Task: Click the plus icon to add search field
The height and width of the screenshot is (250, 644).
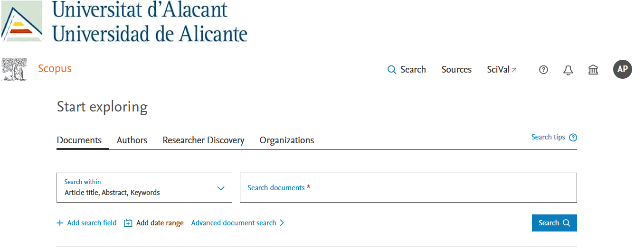Action: pos(60,223)
